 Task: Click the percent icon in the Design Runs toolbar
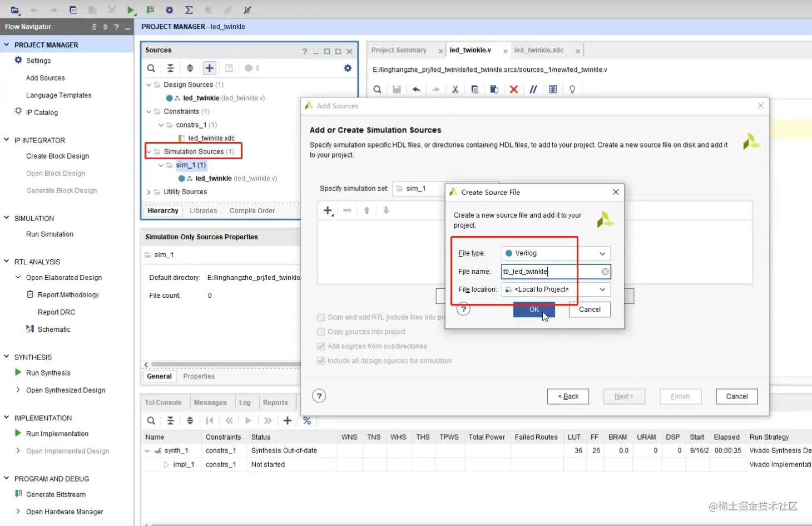(x=307, y=421)
